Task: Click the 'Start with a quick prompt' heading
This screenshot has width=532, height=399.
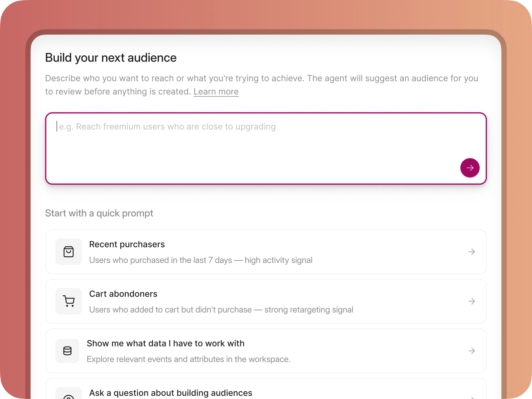Action: coord(99,213)
